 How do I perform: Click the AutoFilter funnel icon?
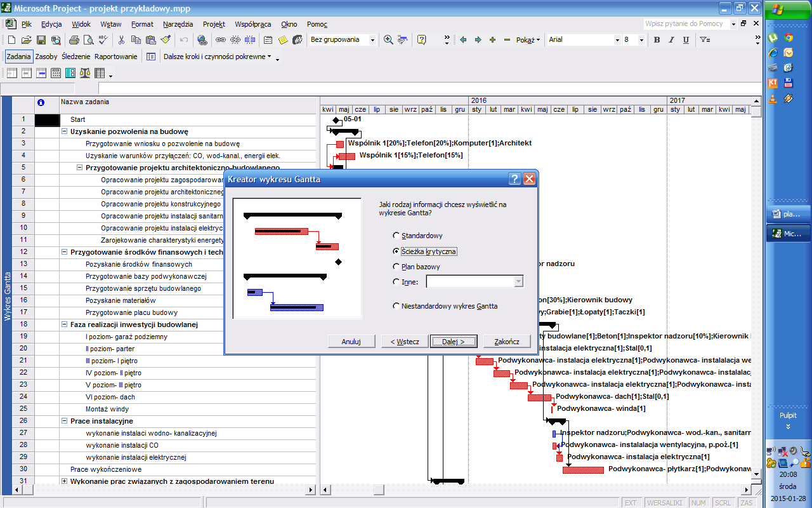[x=705, y=40]
